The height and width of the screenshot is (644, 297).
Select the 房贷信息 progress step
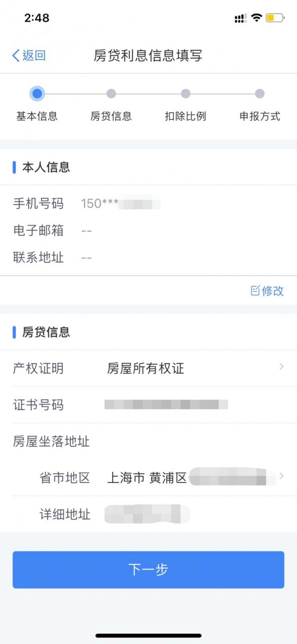pos(111,94)
